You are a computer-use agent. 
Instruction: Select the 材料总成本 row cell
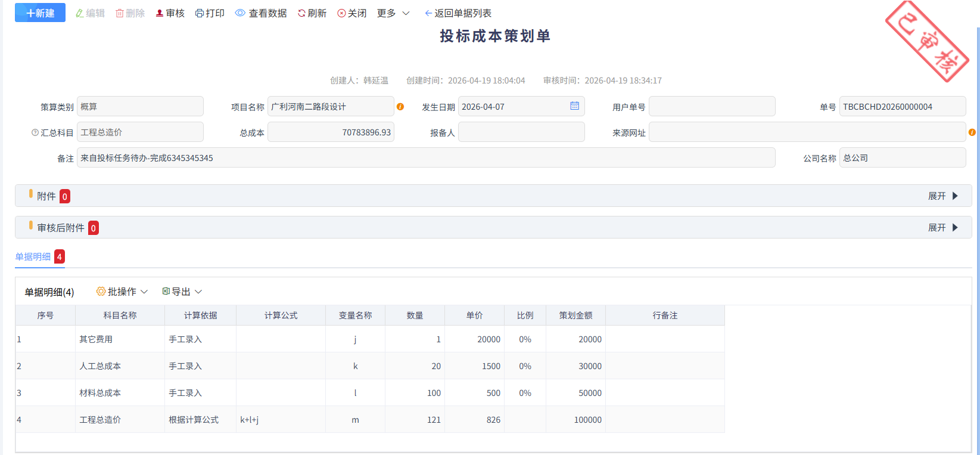click(x=120, y=393)
